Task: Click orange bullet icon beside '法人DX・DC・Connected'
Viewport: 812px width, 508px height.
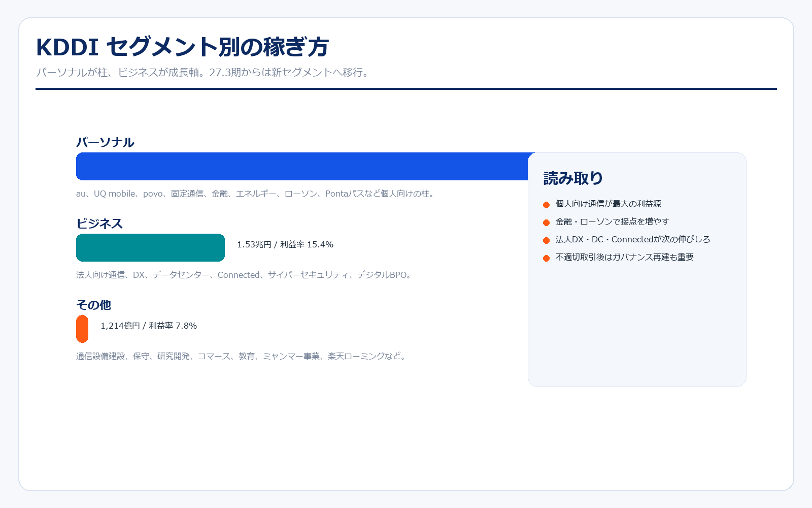Action: (546, 240)
